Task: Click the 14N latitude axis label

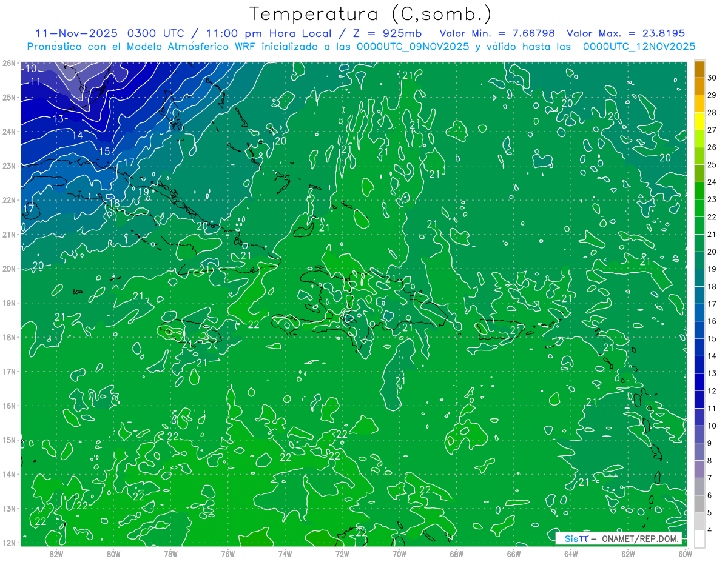Action: (8, 474)
